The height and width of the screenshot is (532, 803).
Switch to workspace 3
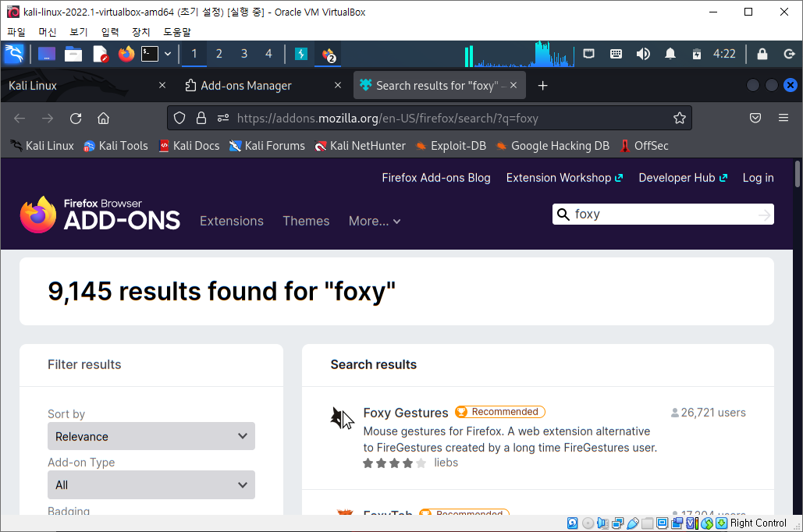point(244,54)
